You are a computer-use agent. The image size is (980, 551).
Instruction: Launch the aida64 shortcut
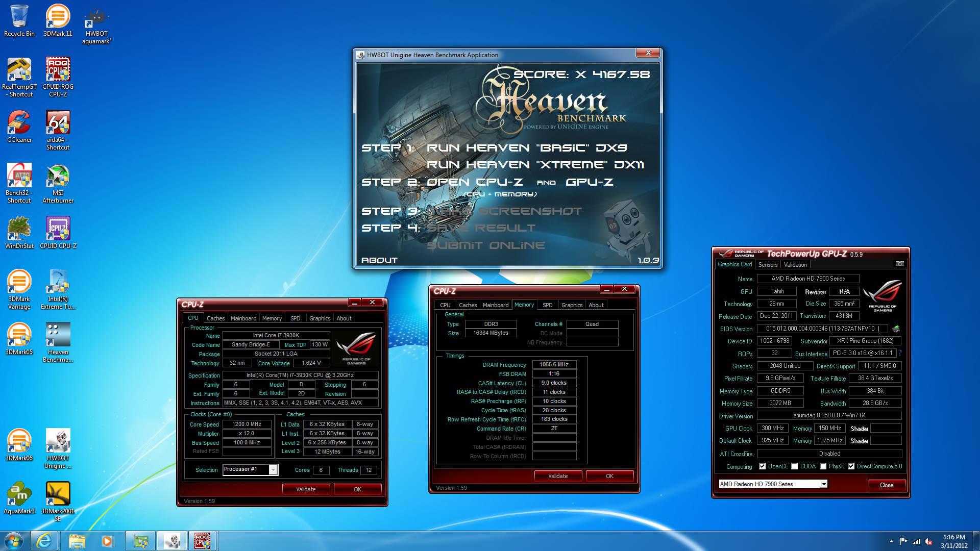point(58,130)
